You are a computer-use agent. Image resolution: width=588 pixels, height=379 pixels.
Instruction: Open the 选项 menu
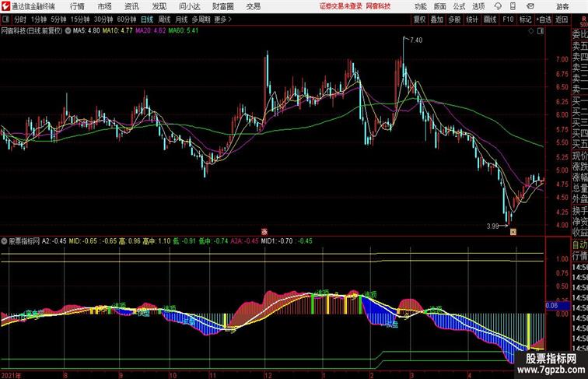click(478, 6)
